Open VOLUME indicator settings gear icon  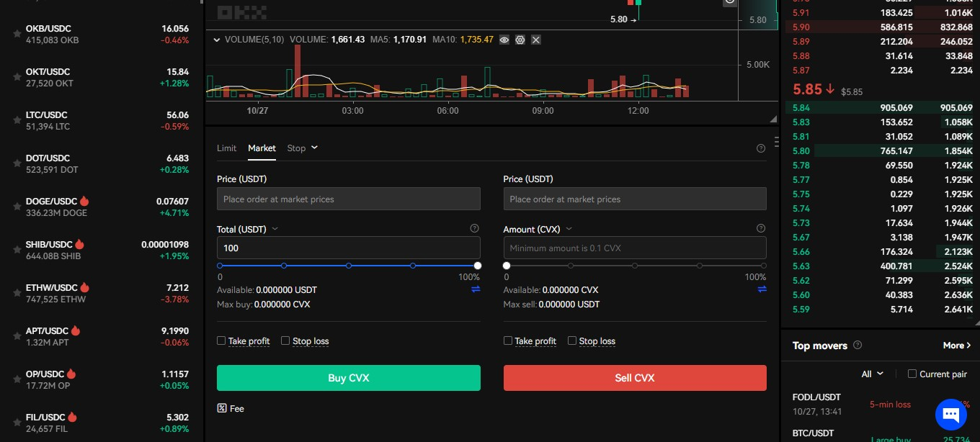coord(520,40)
